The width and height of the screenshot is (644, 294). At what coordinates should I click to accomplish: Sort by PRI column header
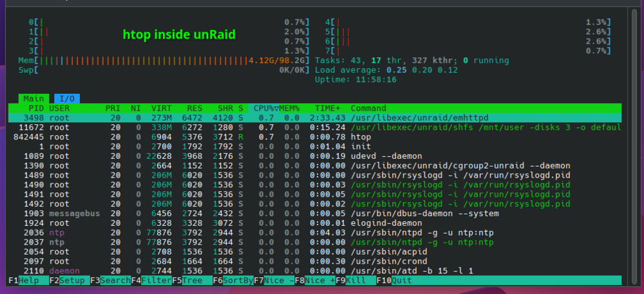(113, 108)
